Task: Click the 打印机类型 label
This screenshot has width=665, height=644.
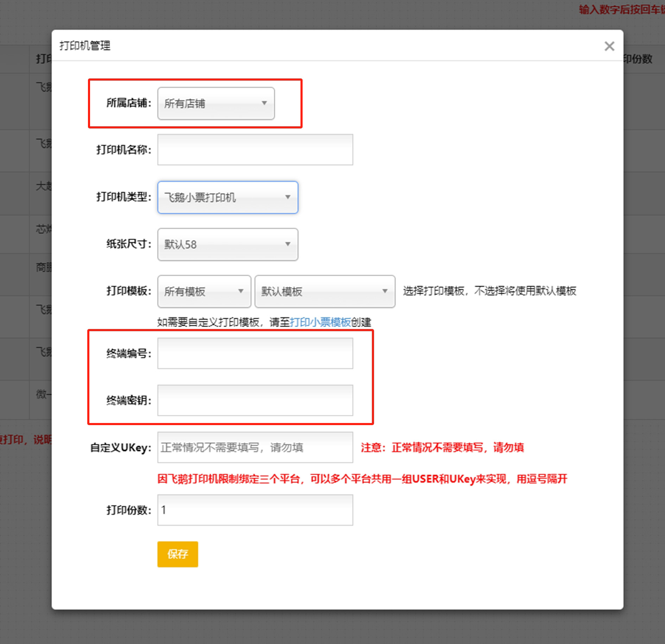Action: pyautogui.click(x=123, y=197)
